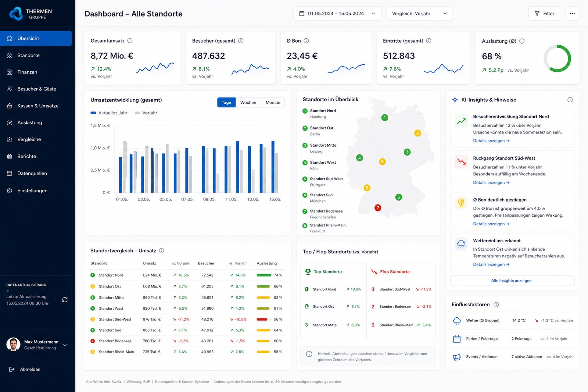The width and height of the screenshot is (588, 392).
Task: Click the lightbulb icon for Ø Bon insight
Action: [x=461, y=203]
